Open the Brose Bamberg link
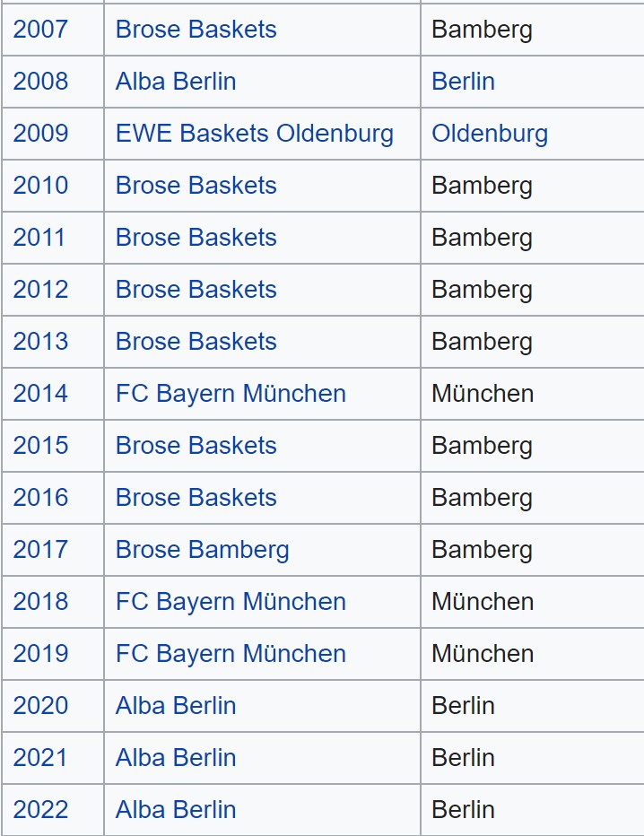Viewport: 644px width, 836px height. tap(203, 550)
